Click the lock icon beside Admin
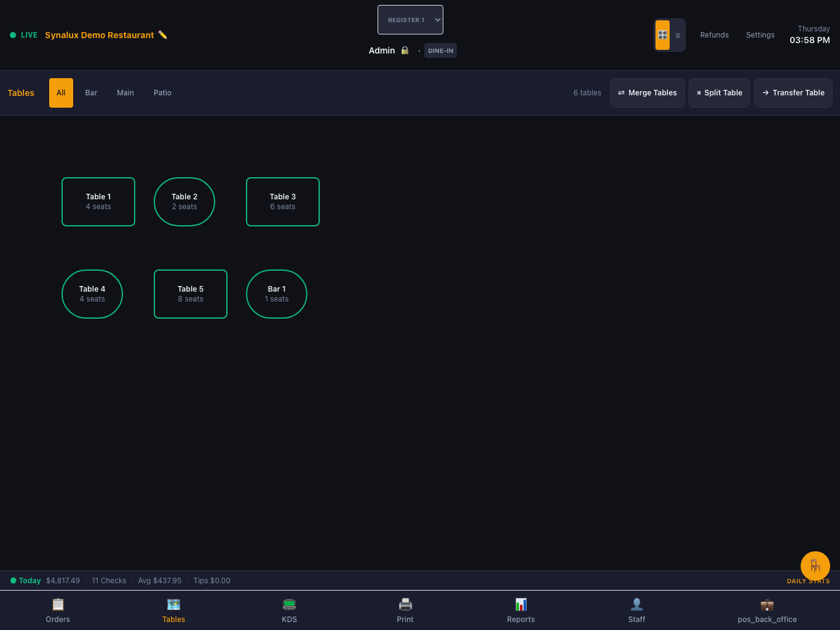The height and width of the screenshot is (630, 840). [405, 50]
